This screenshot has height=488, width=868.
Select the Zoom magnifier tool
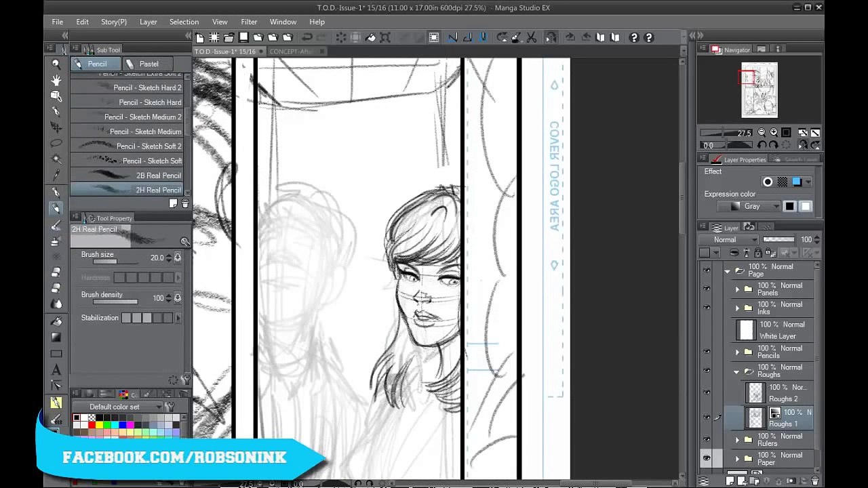tap(56, 64)
